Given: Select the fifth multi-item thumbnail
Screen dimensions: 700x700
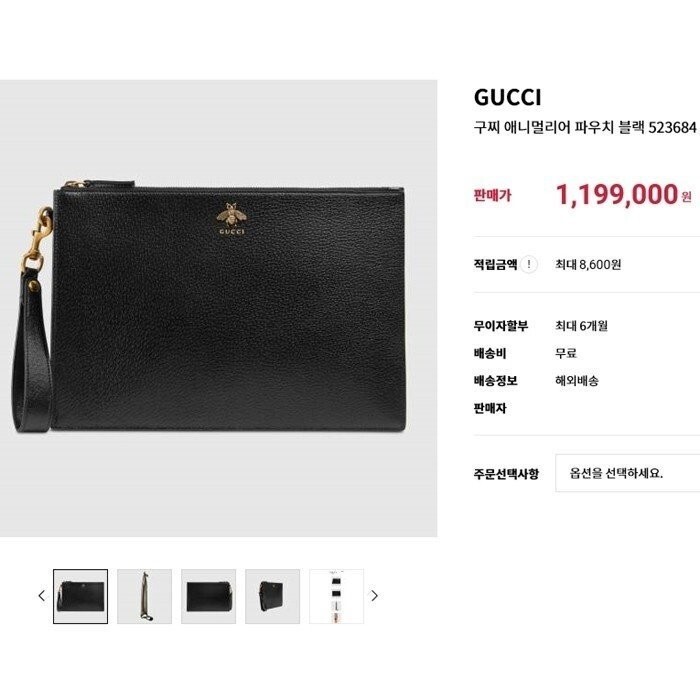Looking at the screenshot, I should [x=337, y=596].
